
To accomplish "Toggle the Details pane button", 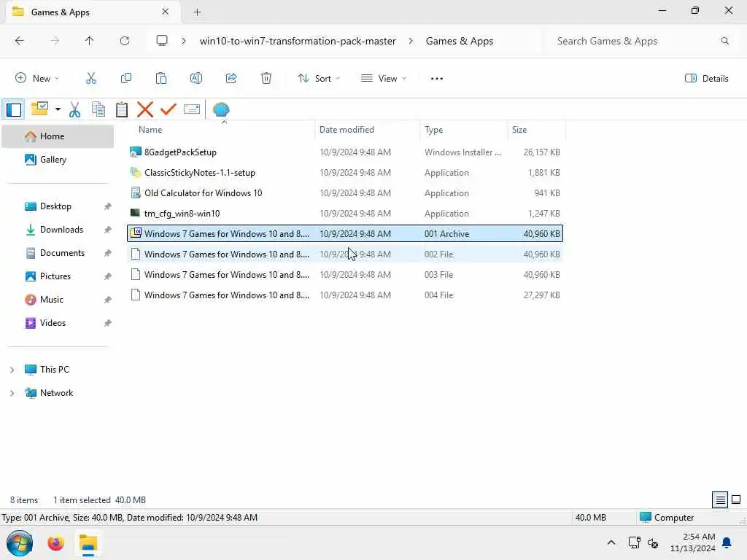I will coord(706,79).
